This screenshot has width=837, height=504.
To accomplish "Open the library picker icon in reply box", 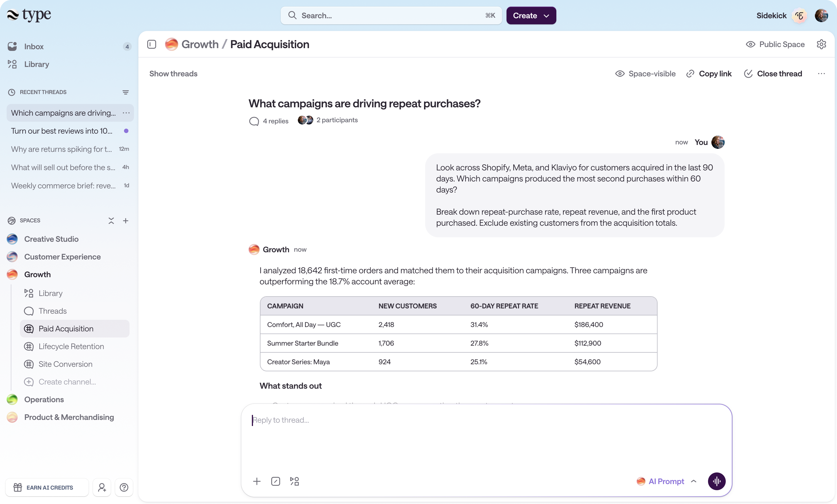I will 294,481.
